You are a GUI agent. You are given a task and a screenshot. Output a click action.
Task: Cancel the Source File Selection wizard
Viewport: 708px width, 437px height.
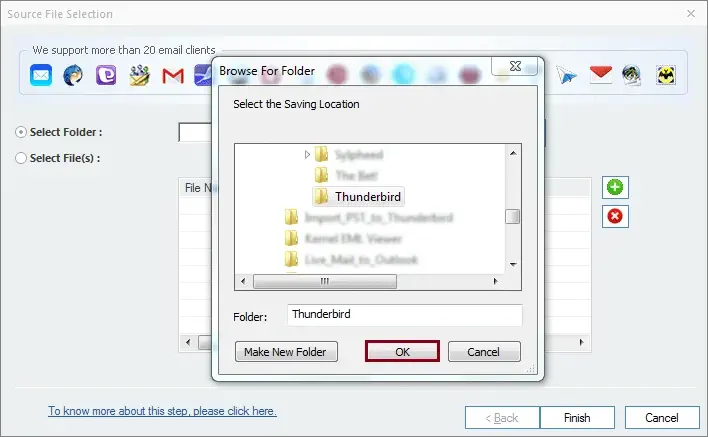point(662,418)
